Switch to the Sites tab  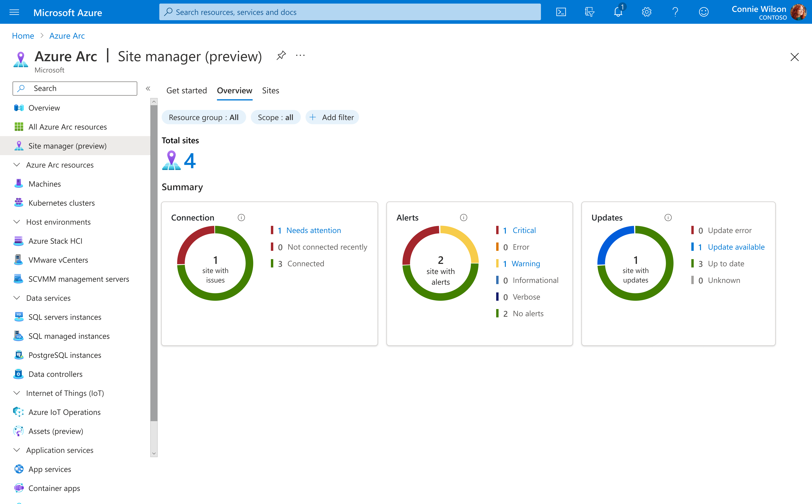(x=270, y=90)
